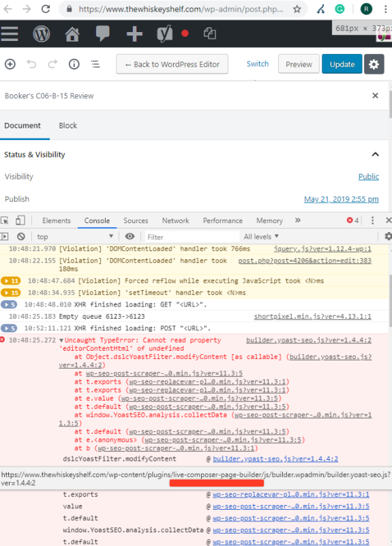The width and height of the screenshot is (392, 546).
Task: Open jquery.js?ver=1.12.4-wp:1 source link
Action: point(322,248)
